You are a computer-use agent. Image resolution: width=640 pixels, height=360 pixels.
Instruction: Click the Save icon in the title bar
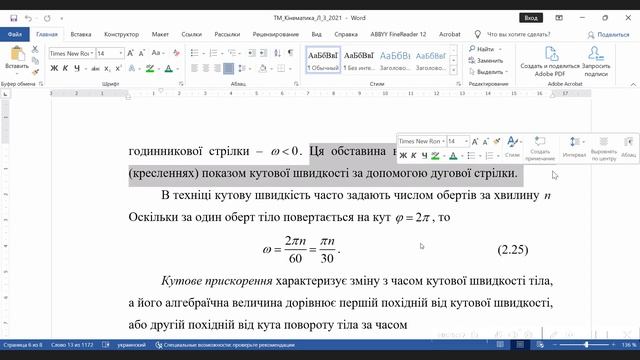[13, 18]
